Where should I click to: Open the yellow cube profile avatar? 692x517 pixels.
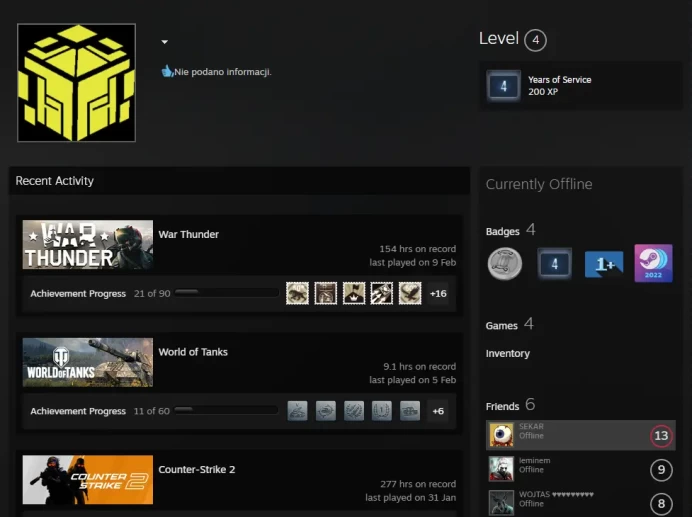76,83
